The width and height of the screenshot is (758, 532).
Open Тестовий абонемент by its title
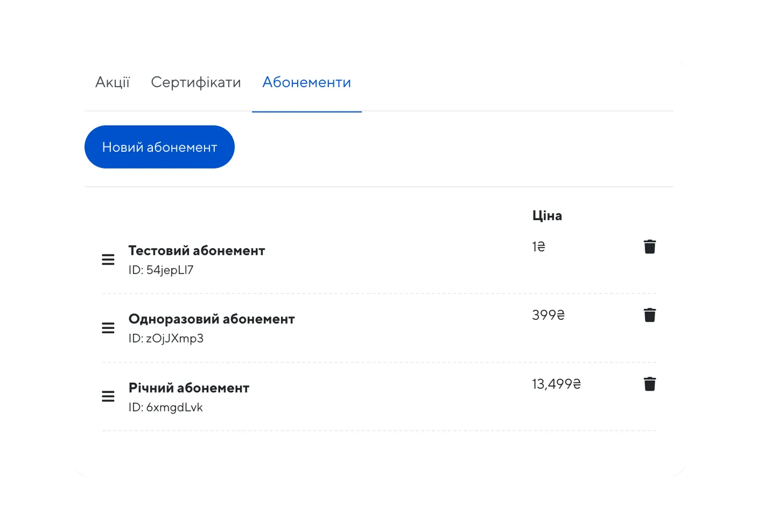(x=196, y=250)
